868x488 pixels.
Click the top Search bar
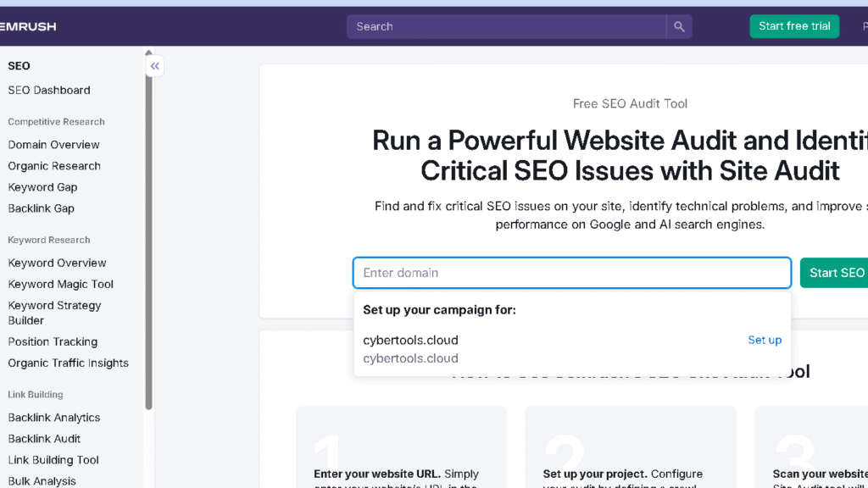point(509,26)
